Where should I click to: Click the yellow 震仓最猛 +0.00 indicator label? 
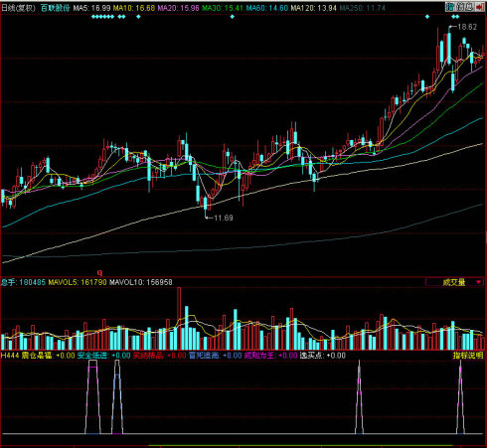click(49, 356)
